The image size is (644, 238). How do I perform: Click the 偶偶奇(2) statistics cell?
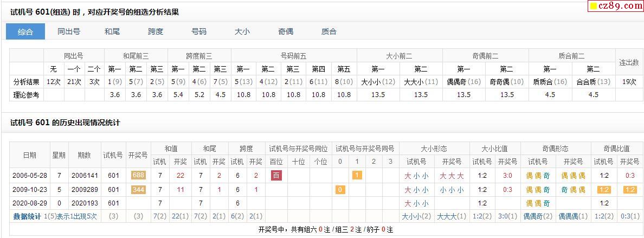[x=539, y=217]
